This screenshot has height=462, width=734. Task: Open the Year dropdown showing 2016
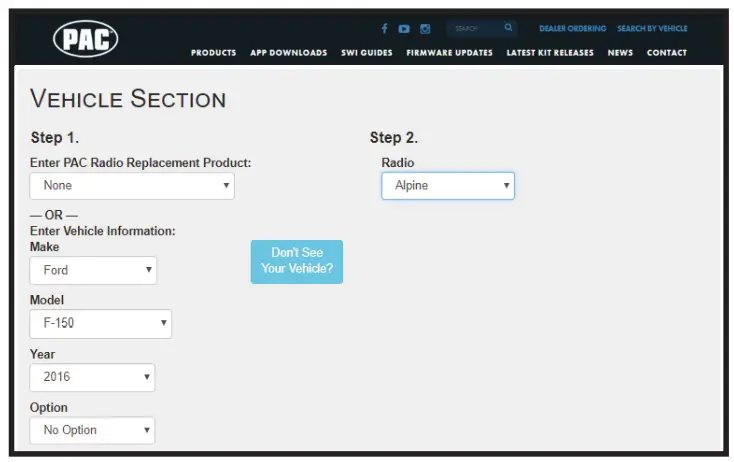pos(92,377)
